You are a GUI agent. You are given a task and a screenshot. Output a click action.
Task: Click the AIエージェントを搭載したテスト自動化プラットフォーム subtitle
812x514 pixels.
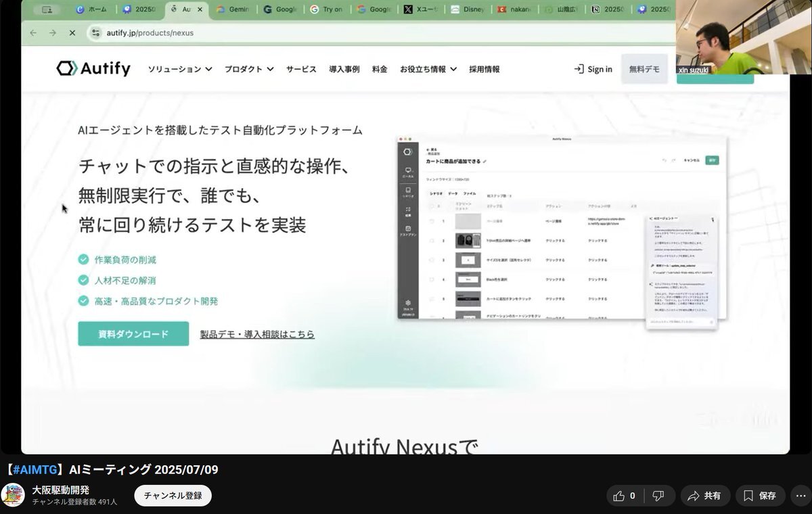[220, 131]
